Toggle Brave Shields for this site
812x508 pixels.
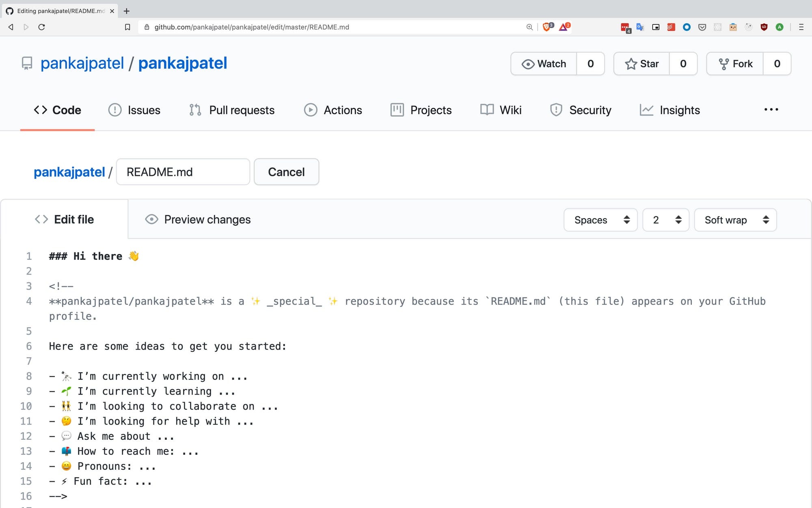click(x=548, y=27)
